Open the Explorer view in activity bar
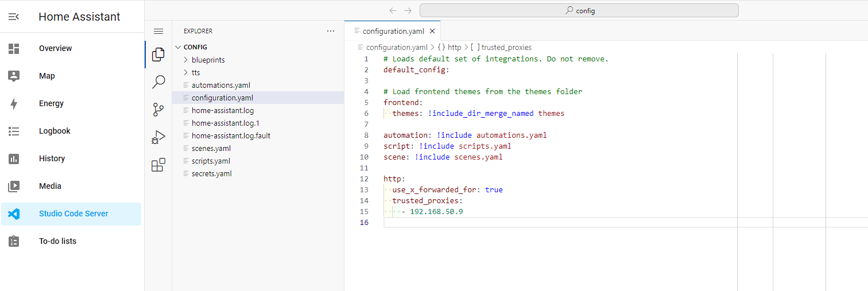Image resolution: width=868 pixels, height=291 pixels. pyautogui.click(x=158, y=55)
